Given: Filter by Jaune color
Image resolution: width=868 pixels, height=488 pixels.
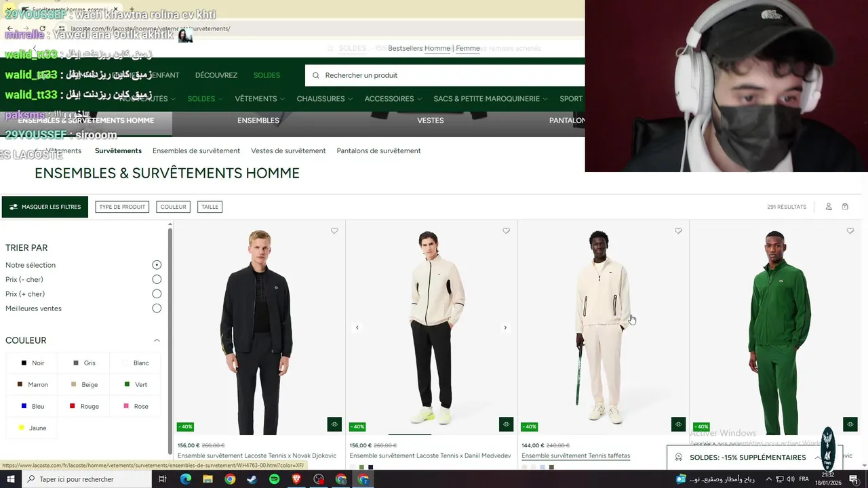Looking at the screenshot, I should coord(32,428).
